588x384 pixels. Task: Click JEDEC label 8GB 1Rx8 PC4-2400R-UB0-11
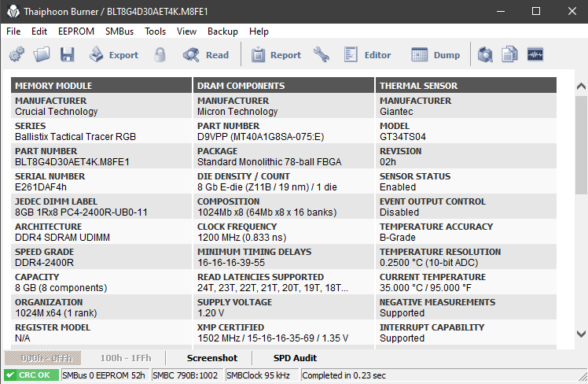click(82, 212)
